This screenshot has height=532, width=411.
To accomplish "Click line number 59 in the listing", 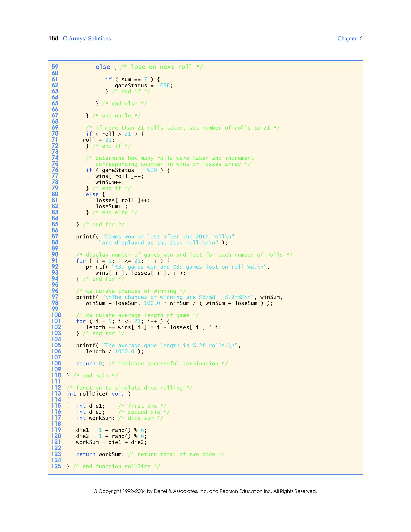I will tap(55, 67).
